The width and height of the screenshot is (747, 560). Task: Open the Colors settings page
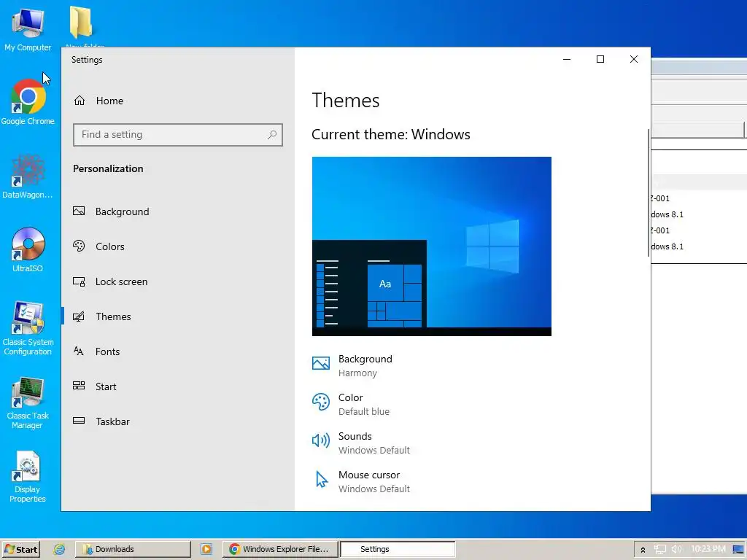pyautogui.click(x=177, y=246)
